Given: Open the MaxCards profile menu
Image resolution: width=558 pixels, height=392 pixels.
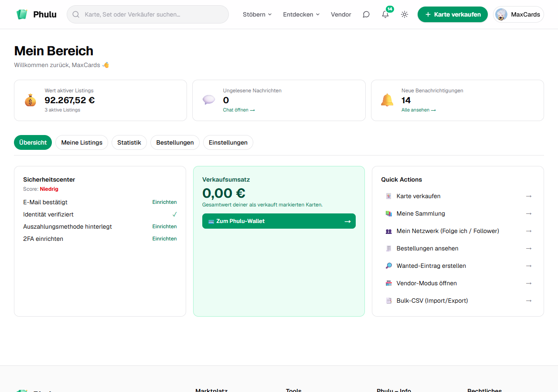Looking at the screenshot, I should click(x=518, y=14).
